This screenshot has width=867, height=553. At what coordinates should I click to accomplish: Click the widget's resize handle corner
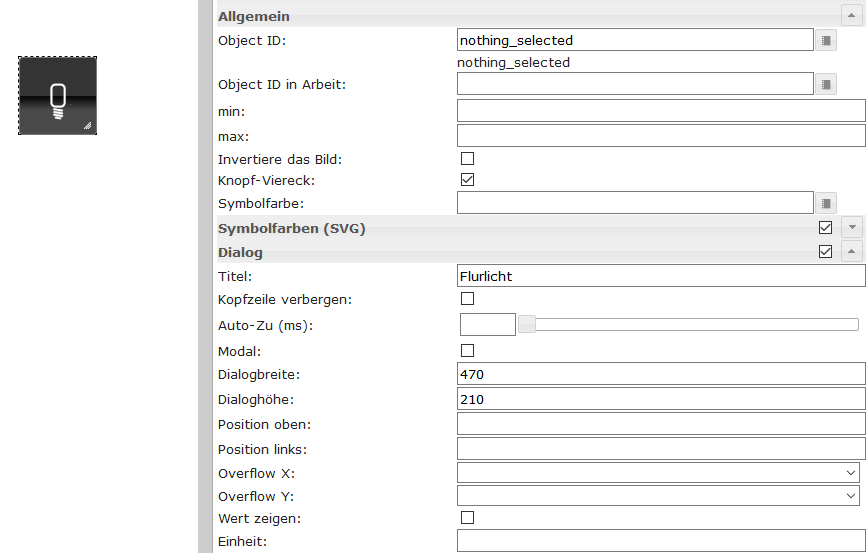(88, 126)
